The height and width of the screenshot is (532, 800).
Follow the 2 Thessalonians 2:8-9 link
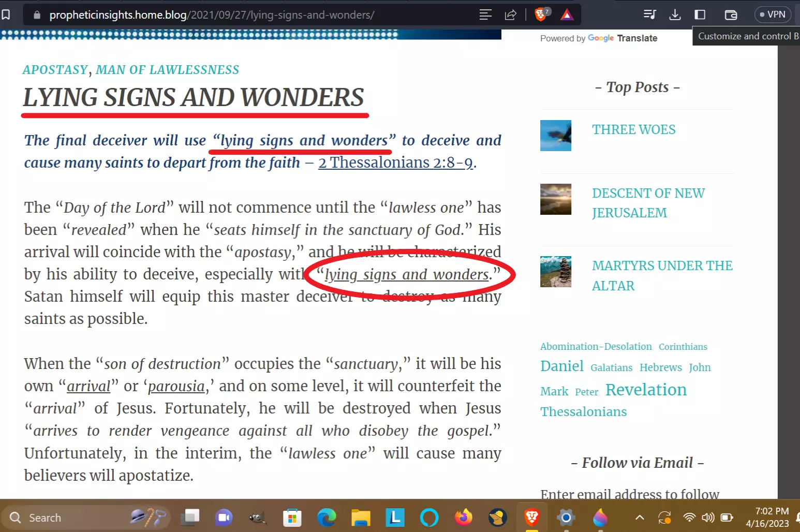(x=395, y=163)
